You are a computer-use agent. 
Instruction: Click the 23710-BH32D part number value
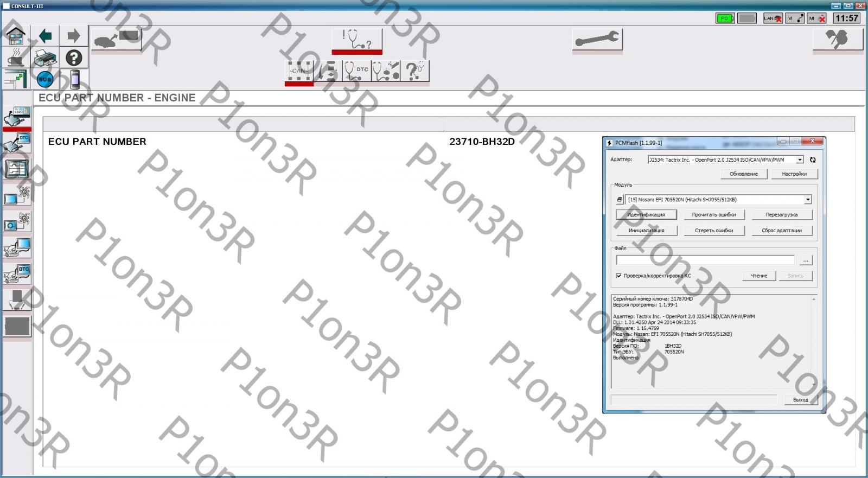[482, 142]
